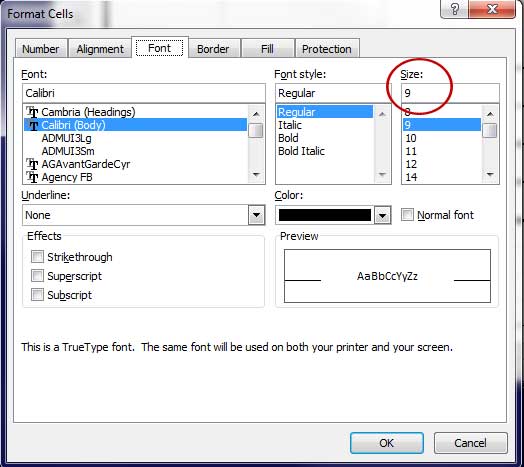The image size is (524, 467).
Task: Pick AGAvantGardeCyr font
Action: click(x=135, y=164)
